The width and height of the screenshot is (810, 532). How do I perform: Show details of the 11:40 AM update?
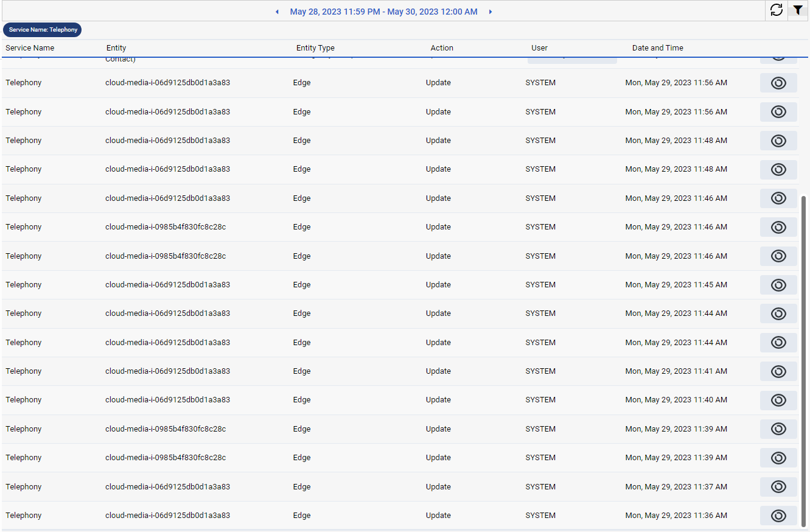(778, 400)
